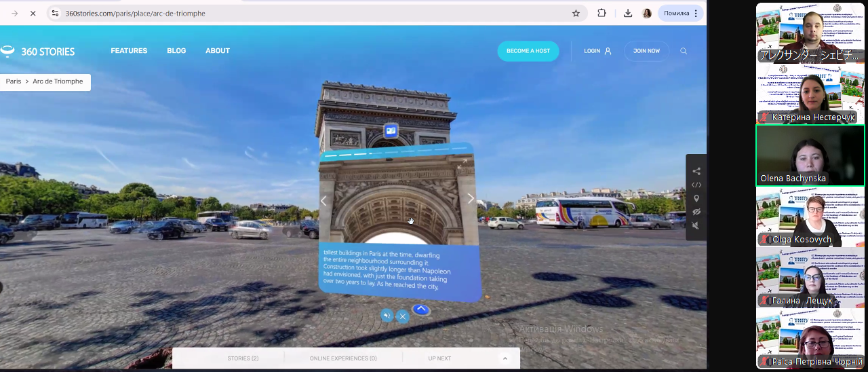Screen dimensions: 868x372
Task: Toggle hotspot visibility with crossed-eye icon
Action: 696,212
